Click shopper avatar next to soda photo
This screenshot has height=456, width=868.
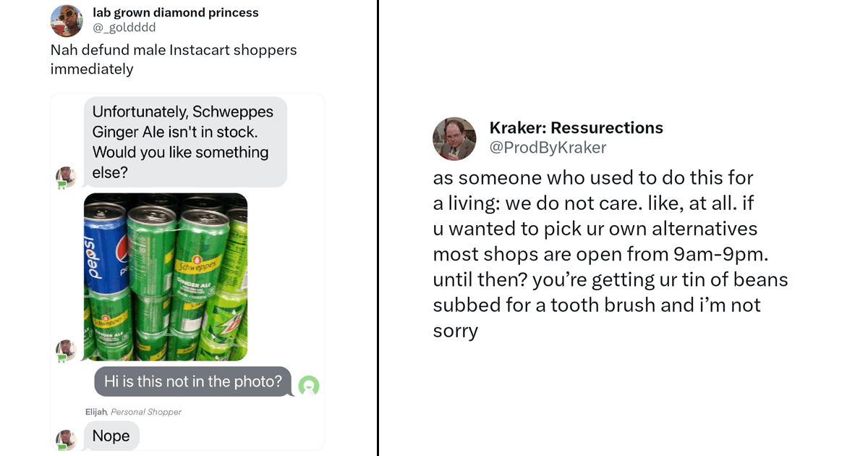coord(67,350)
